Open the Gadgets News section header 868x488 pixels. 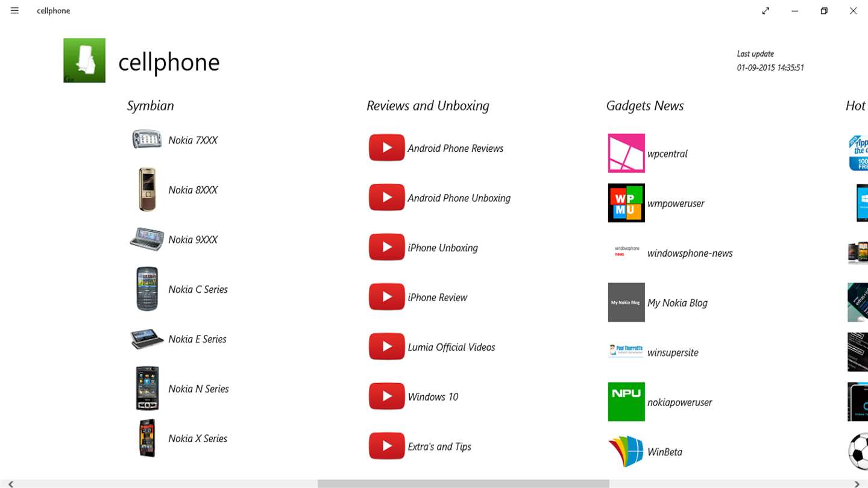(644, 106)
